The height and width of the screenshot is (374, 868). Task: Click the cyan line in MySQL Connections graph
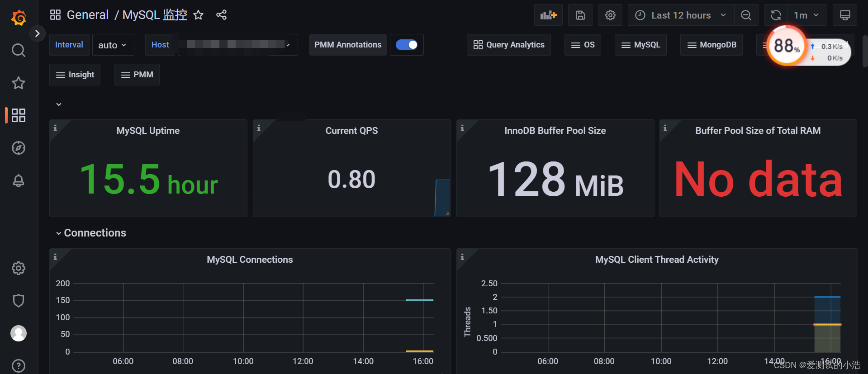click(x=419, y=300)
